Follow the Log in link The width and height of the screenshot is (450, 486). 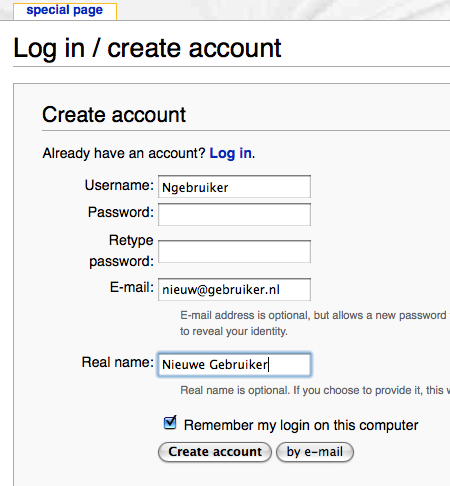tap(230, 153)
